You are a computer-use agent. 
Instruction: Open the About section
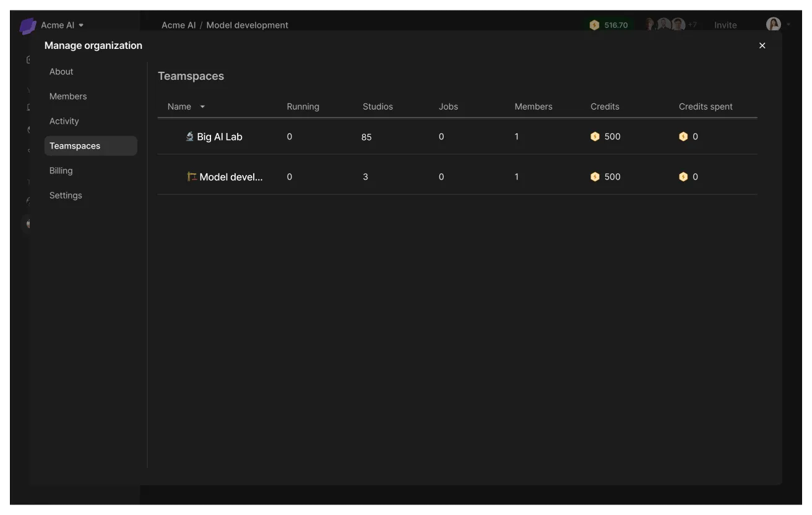click(61, 72)
